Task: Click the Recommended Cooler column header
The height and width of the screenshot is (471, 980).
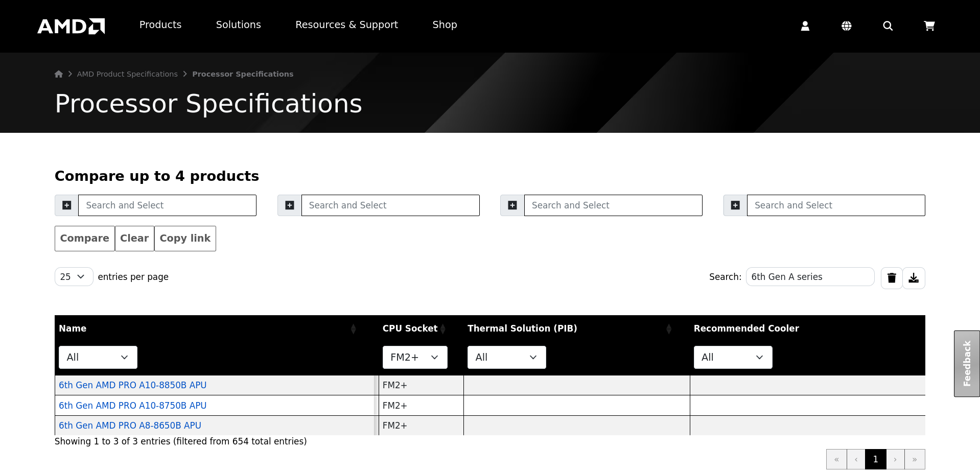Action: pos(746,328)
